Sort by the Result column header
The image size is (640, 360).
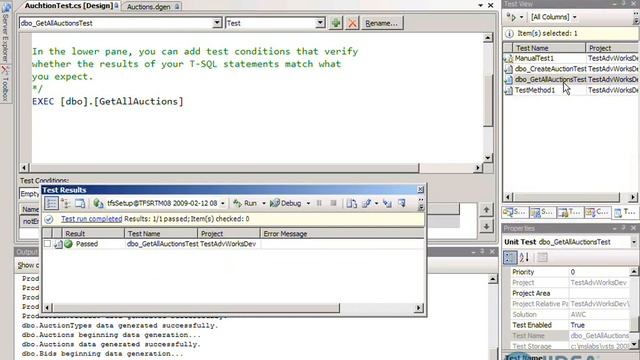point(93,233)
